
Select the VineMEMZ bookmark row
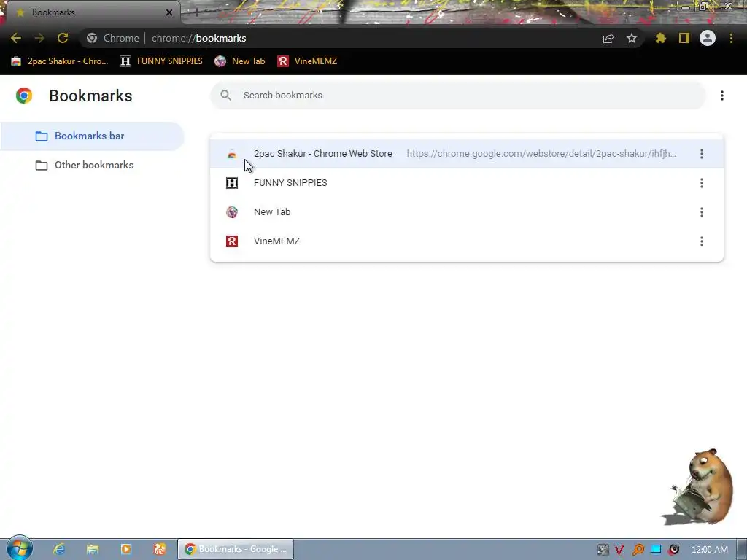point(467,241)
